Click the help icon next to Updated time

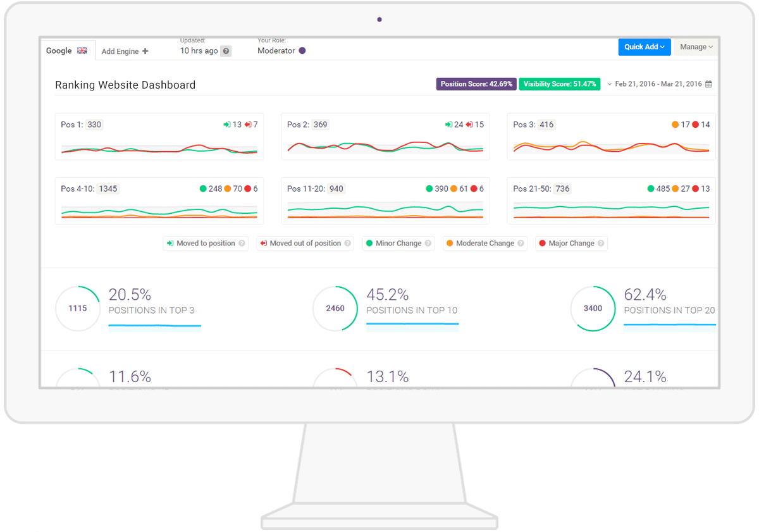pyautogui.click(x=226, y=50)
